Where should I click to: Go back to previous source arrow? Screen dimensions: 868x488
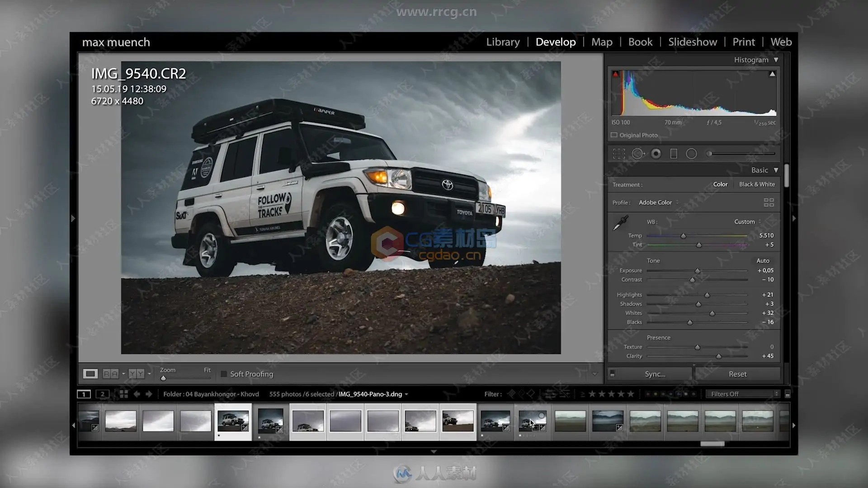click(x=137, y=394)
